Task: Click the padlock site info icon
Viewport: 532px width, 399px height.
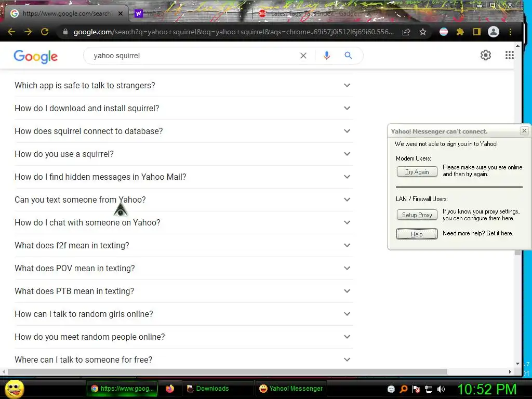Action: click(x=65, y=32)
